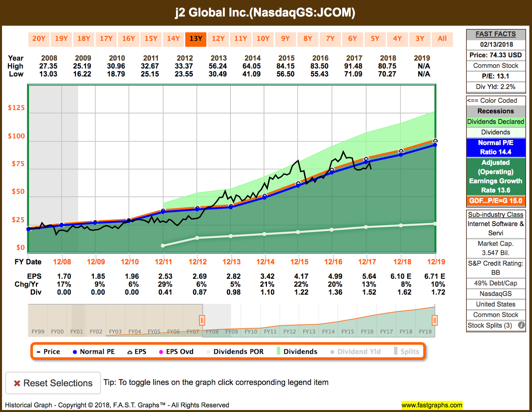The height and width of the screenshot is (412, 532).
Task: Click the left range slider handle
Action: 202,320
